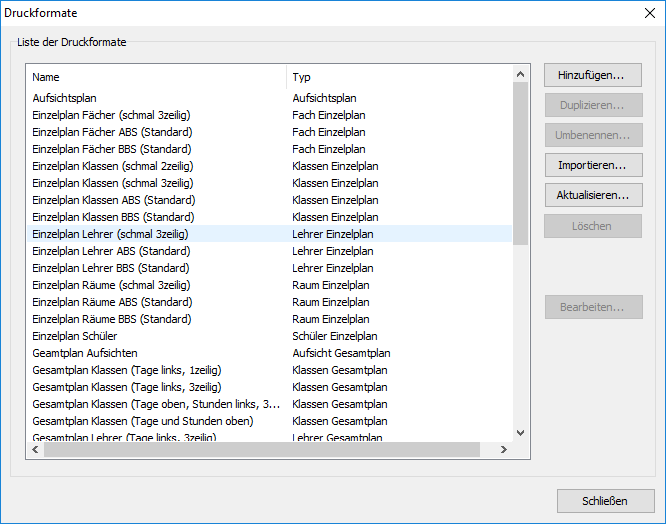Click the vertical scrollbar thumb

tap(520, 163)
